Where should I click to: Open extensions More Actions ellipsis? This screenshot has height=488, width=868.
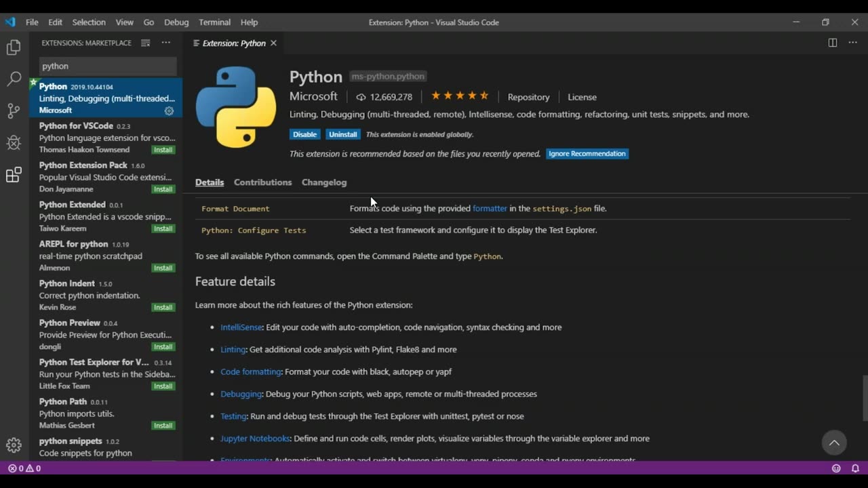(165, 43)
